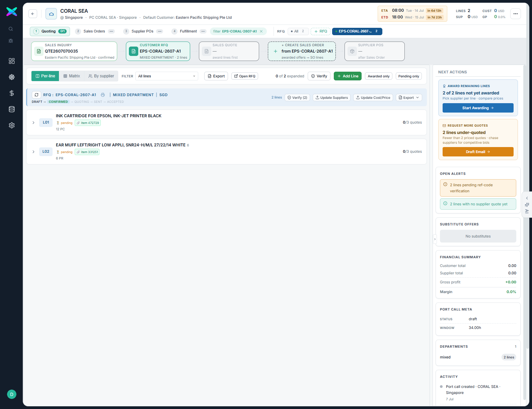Open Sales Inquiry QTE2607070035 card
The height and width of the screenshot is (409, 532).
74,51
